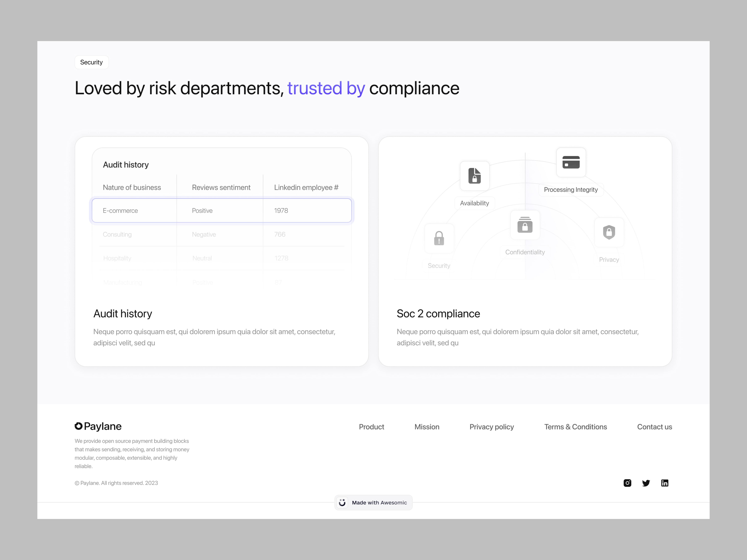Open the Mission footer link
The image size is (747, 560).
(x=427, y=427)
